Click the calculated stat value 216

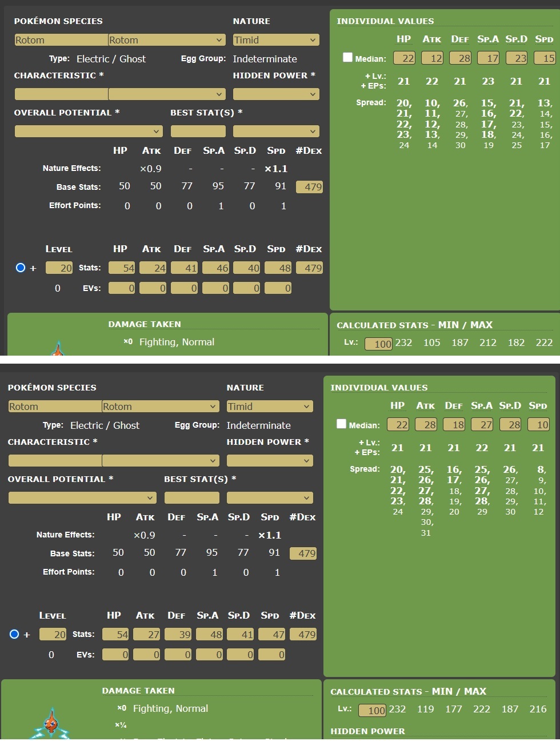pos(538,709)
